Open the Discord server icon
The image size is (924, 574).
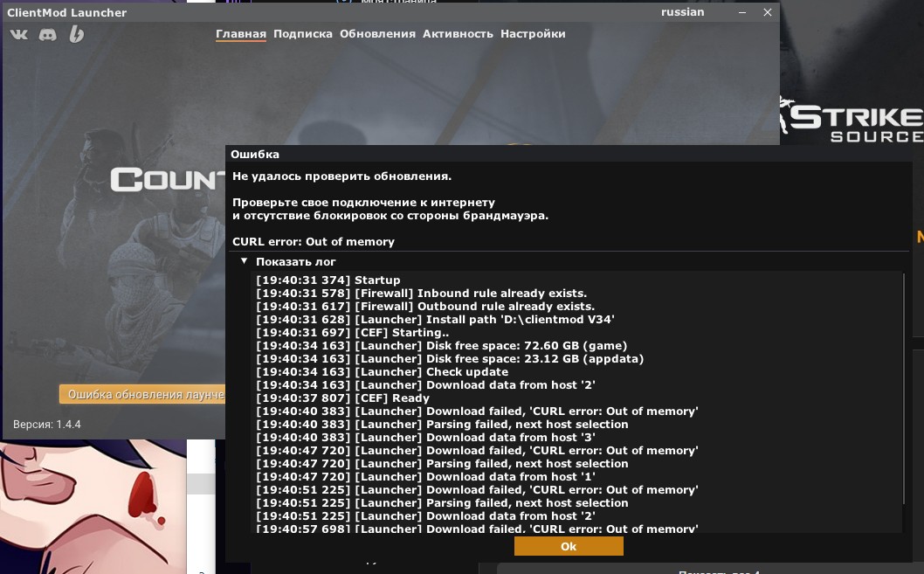[48, 34]
